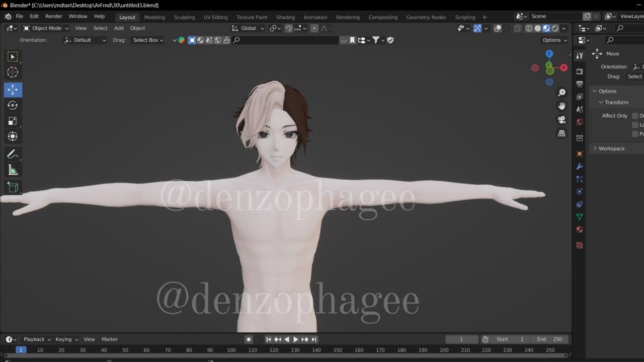Click the hand pan view icon
644x362 pixels.
pyautogui.click(x=561, y=106)
